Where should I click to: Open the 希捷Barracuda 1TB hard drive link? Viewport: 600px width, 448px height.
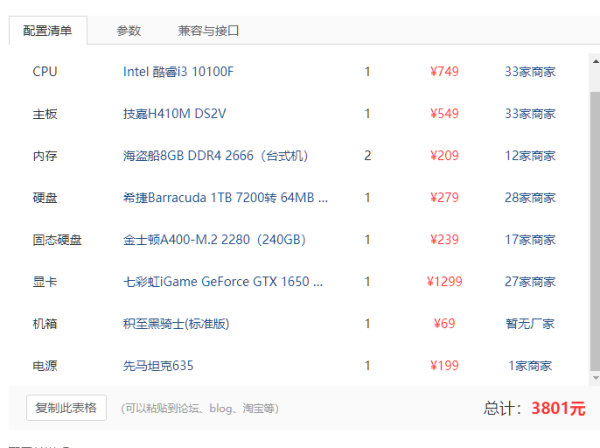225,198
